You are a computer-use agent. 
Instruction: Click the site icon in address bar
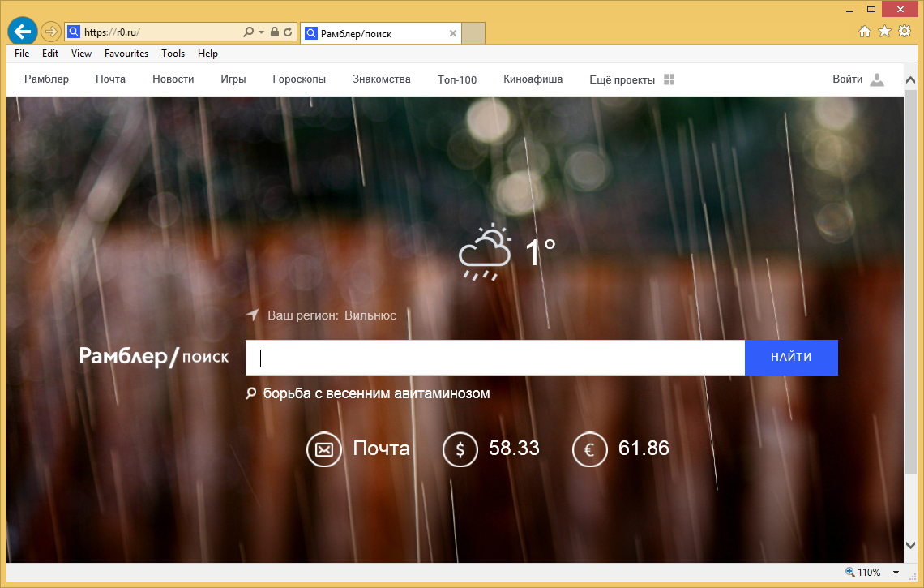[x=74, y=32]
